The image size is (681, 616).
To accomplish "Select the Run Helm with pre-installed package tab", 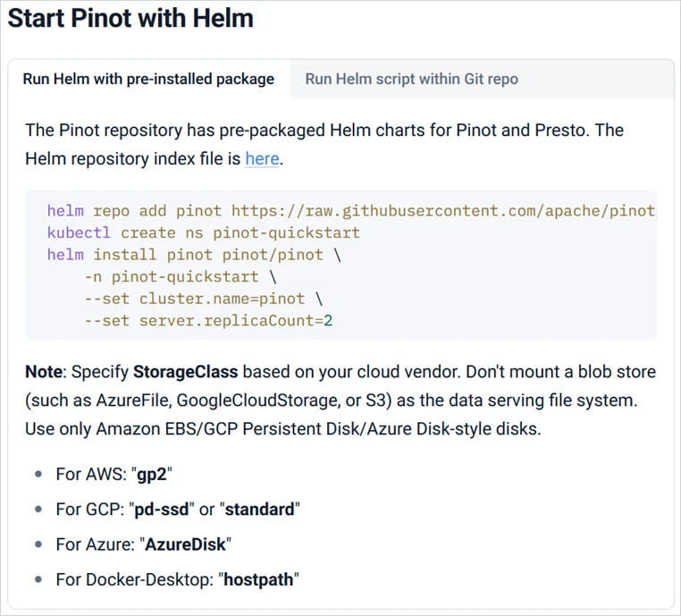I will [148, 79].
